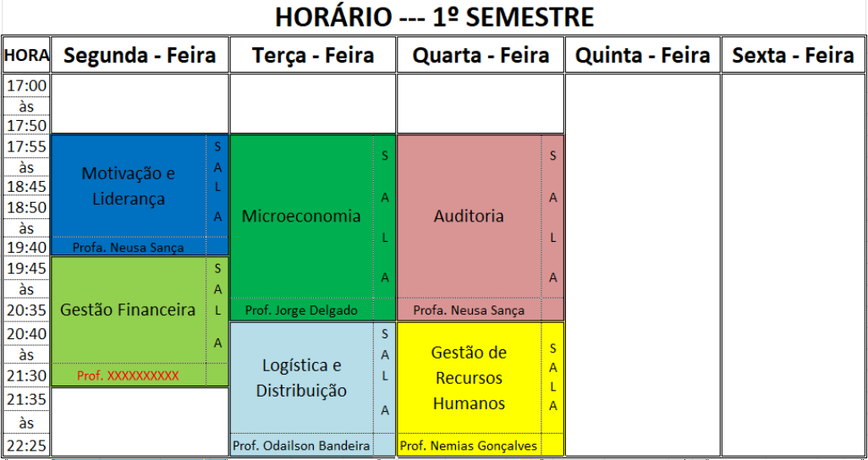
Task: Select the green Microeconomia class cell
Action: point(301,216)
